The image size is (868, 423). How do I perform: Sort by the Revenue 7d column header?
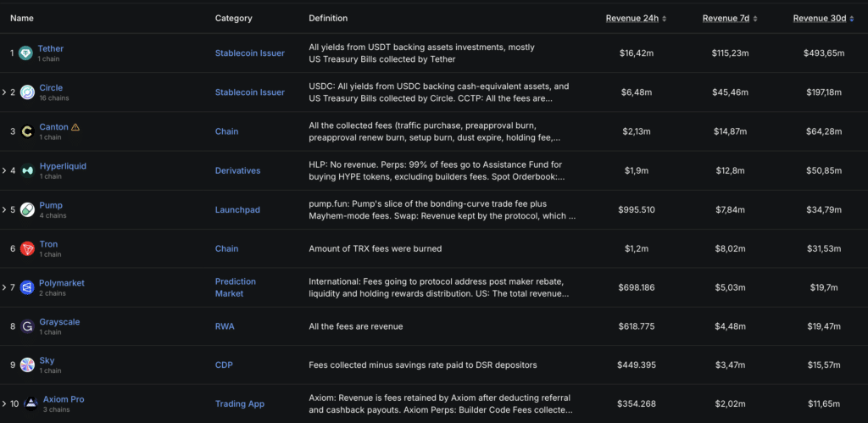click(x=726, y=19)
